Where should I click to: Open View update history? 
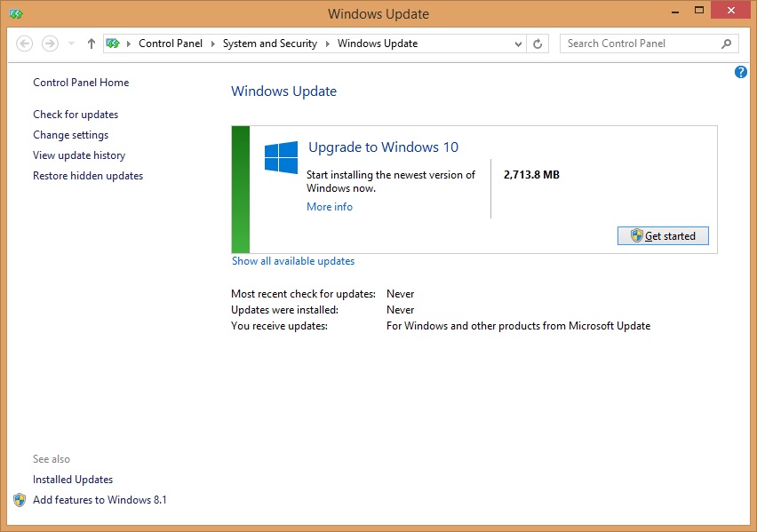click(x=79, y=155)
